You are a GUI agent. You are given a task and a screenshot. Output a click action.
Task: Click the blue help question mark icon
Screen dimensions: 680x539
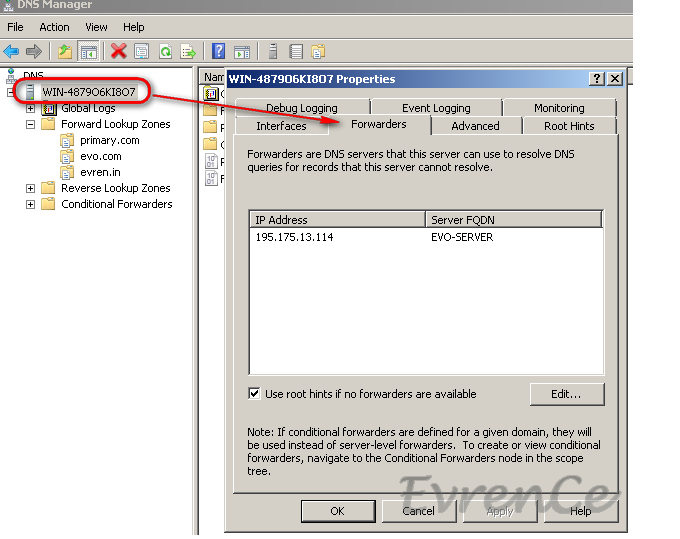[218, 51]
